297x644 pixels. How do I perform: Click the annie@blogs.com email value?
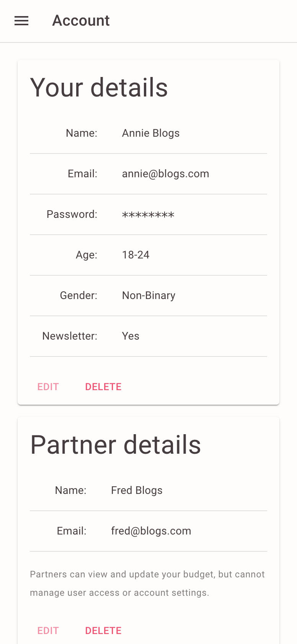point(165,174)
